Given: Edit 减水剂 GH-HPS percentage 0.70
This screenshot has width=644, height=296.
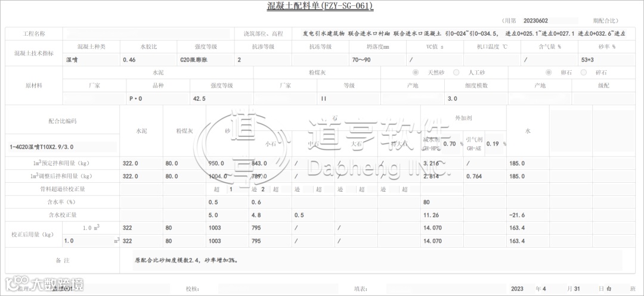Looking at the screenshot, I should coord(451,144).
